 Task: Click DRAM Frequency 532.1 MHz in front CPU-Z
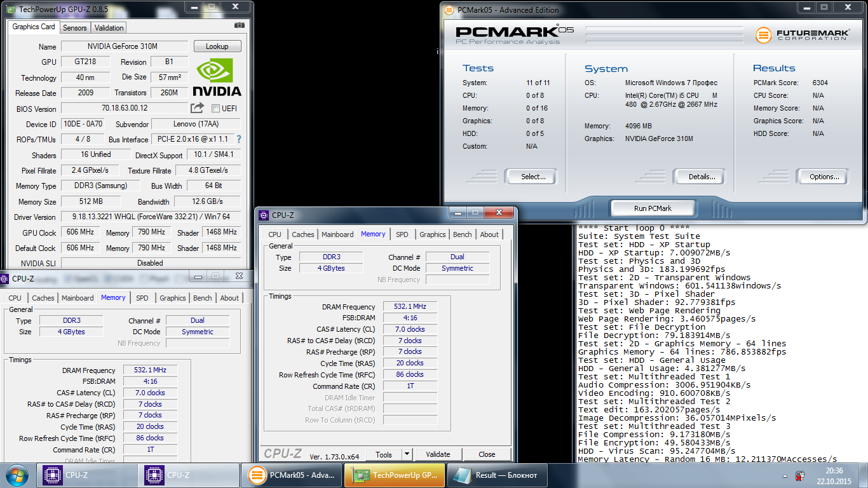coord(409,306)
